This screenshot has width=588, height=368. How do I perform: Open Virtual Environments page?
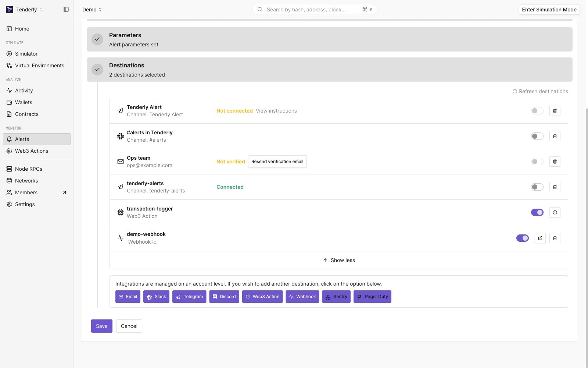tap(37, 66)
